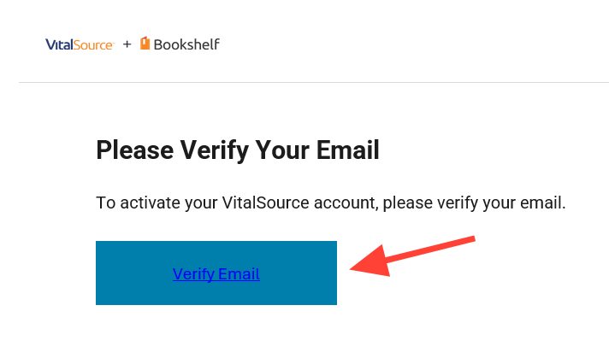Viewport: 609px width, 364px height.
Task: Click the "To activate your VitalSource account" sentence
Action: 330,203
